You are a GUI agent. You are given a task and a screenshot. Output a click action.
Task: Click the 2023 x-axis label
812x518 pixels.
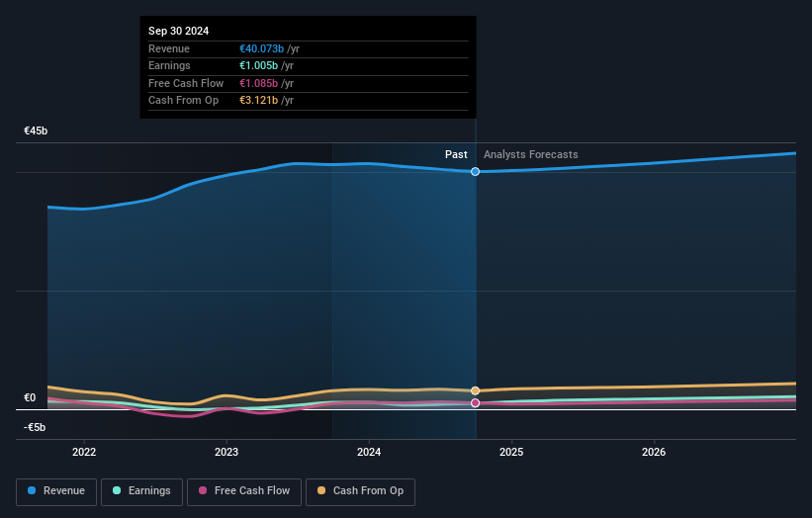[x=226, y=452]
